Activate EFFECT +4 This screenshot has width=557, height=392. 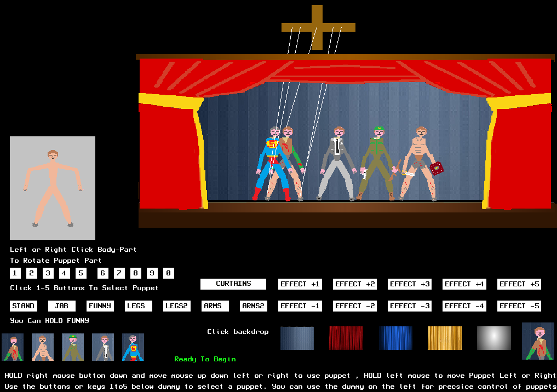pos(464,284)
